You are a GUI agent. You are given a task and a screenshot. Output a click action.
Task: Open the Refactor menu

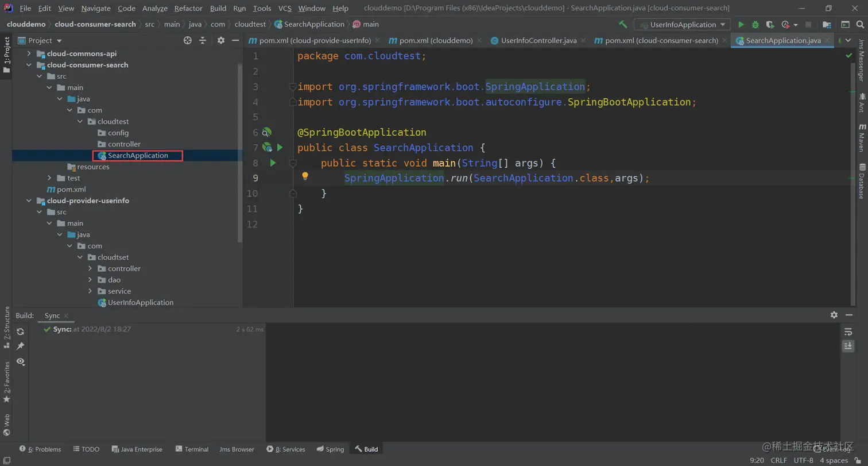coord(188,9)
